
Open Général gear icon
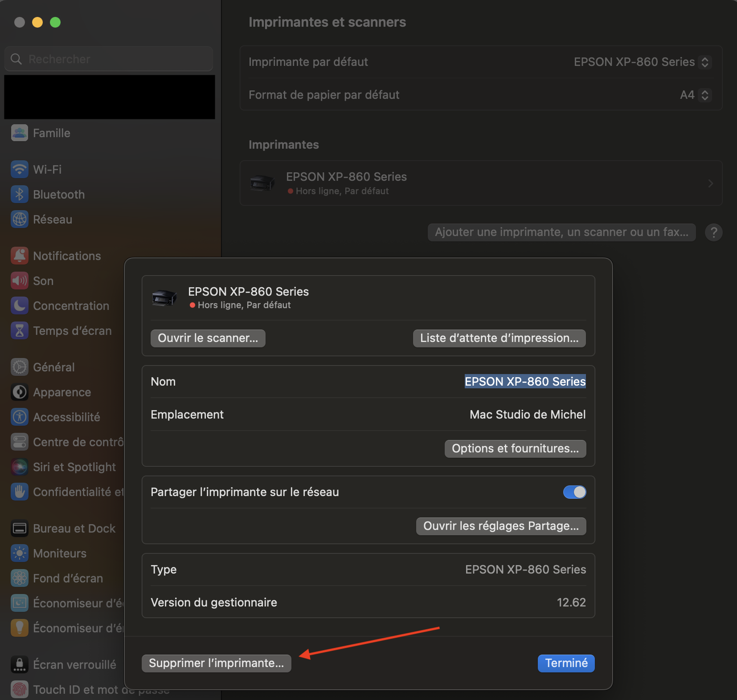(19, 367)
